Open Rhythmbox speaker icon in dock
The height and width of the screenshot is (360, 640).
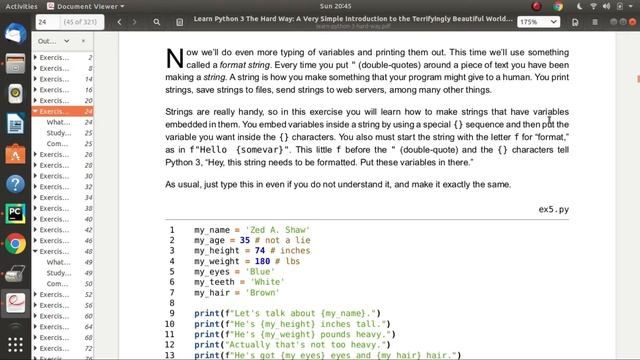pos(15,93)
